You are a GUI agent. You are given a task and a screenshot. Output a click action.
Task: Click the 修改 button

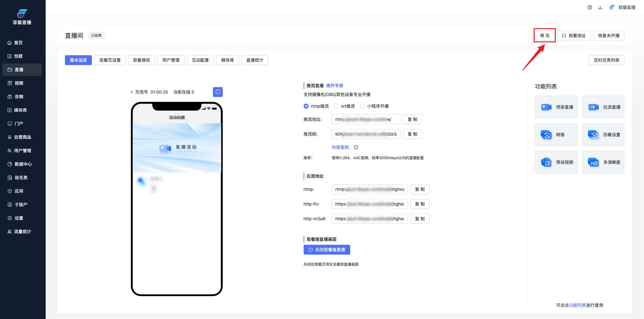point(544,36)
